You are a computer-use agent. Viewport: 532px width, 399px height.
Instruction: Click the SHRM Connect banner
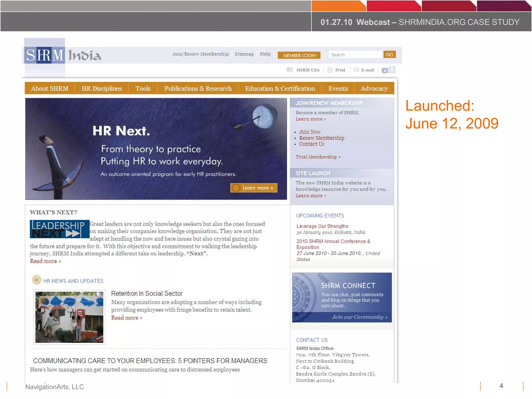[x=342, y=297]
